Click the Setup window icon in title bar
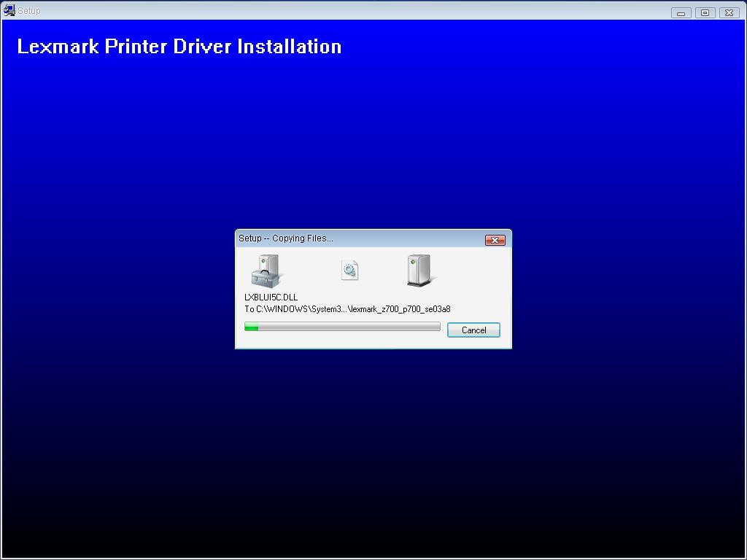Viewport: 747px width, 560px height. point(9,10)
